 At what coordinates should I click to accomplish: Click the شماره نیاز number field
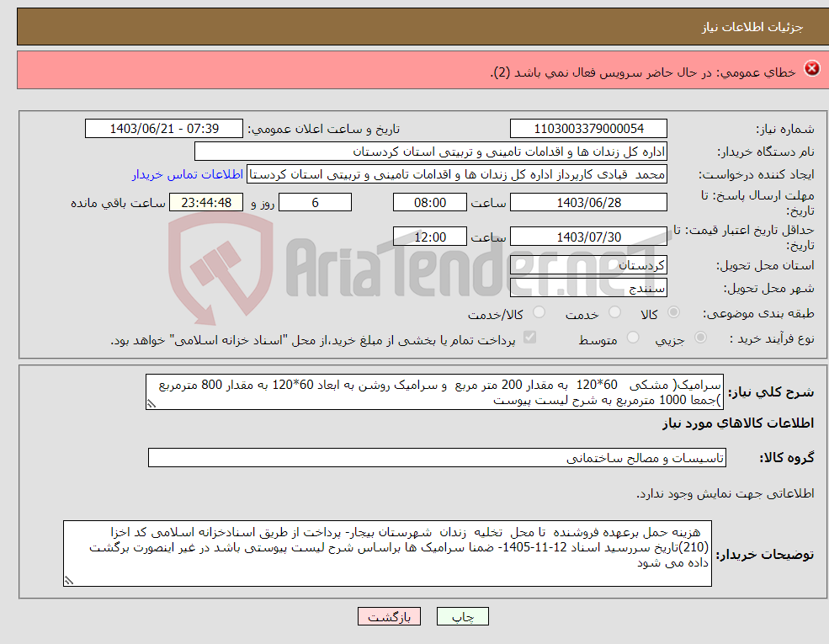588,129
